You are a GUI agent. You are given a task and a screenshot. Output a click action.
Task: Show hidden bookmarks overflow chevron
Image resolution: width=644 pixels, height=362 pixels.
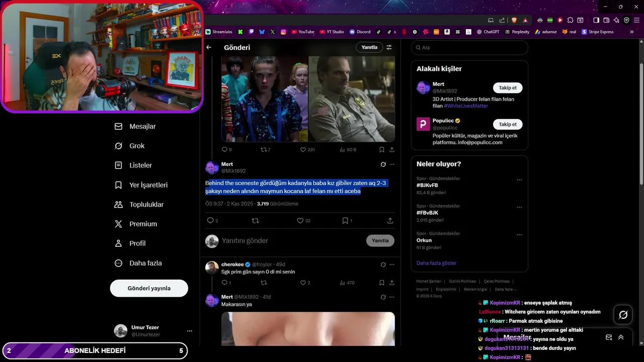(x=632, y=32)
